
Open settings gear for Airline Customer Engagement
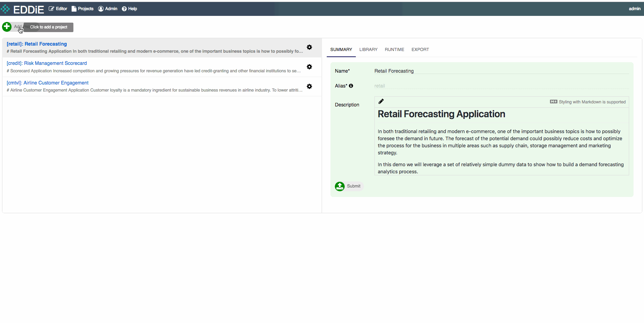pyautogui.click(x=309, y=86)
